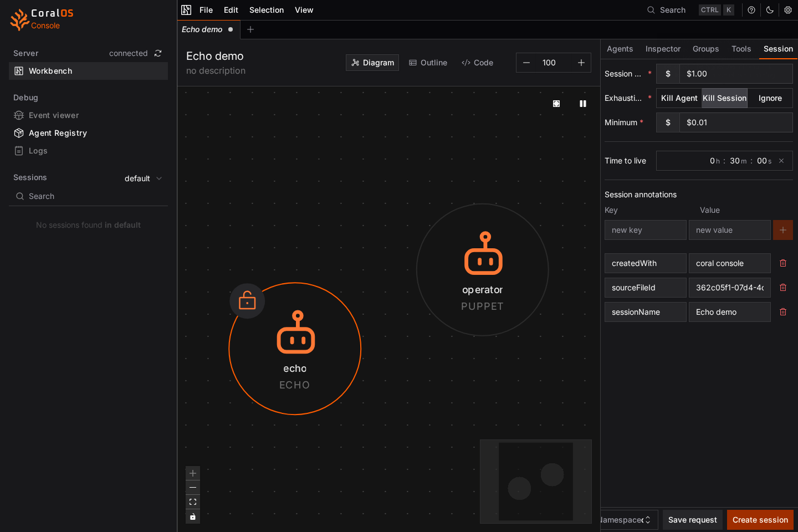Open the Edit menu
Viewport: 798px width, 532px height.
(231, 10)
